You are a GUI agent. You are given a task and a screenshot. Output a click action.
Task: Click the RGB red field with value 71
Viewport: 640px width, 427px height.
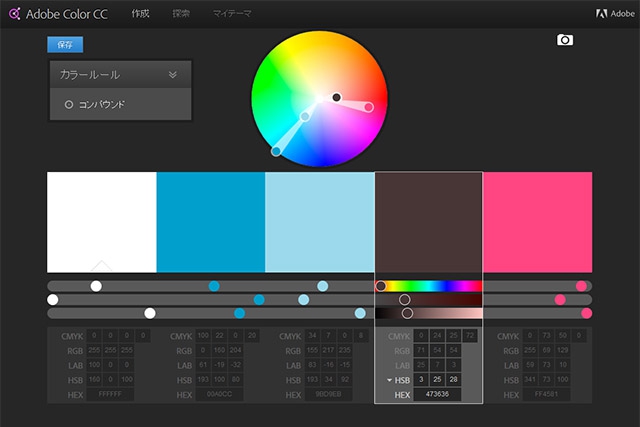pyautogui.click(x=421, y=350)
